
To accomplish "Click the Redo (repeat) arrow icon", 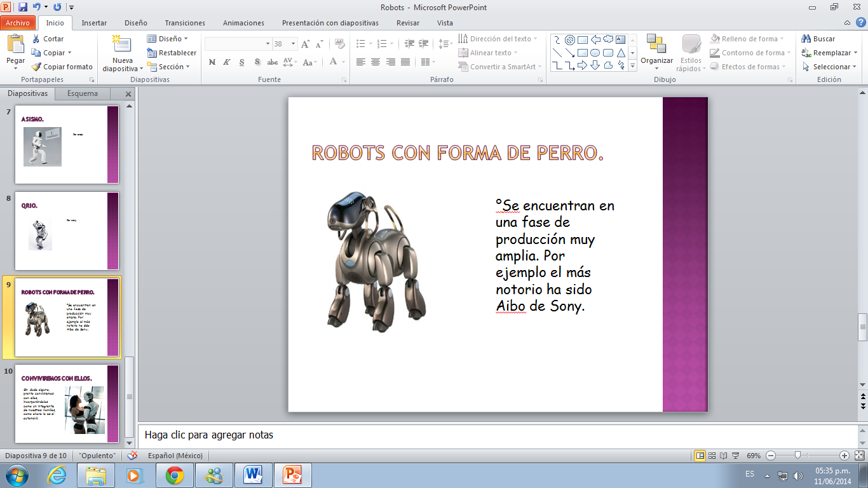I will coord(57,7).
